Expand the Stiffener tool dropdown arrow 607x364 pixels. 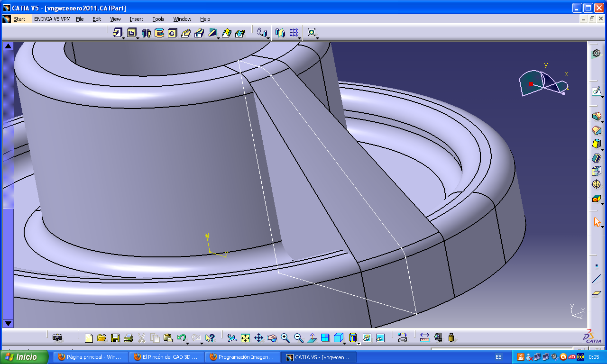click(x=219, y=38)
